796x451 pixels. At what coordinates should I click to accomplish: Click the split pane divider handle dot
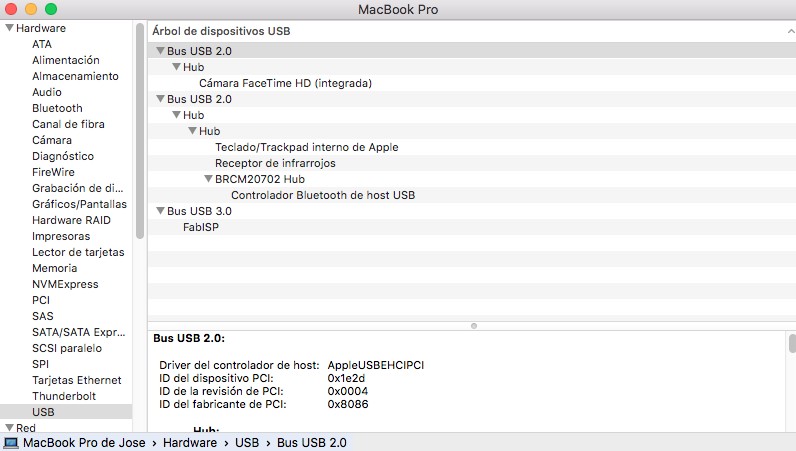click(x=474, y=326)
